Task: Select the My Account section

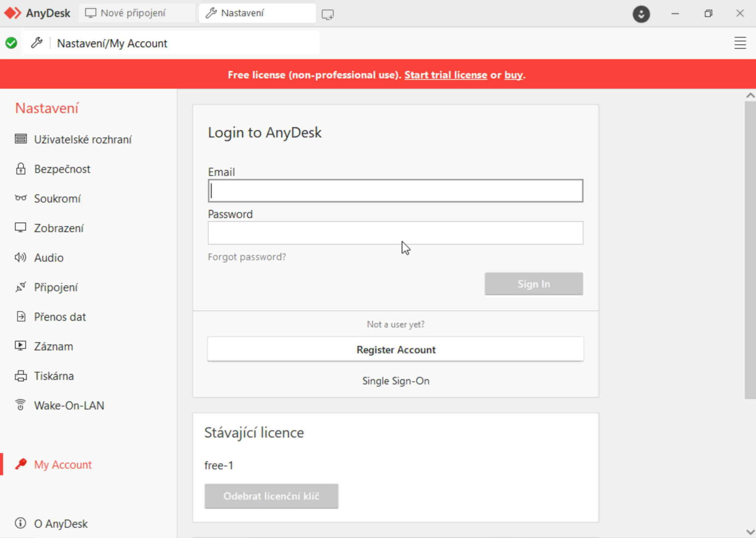Action: (x=62, y=465)
